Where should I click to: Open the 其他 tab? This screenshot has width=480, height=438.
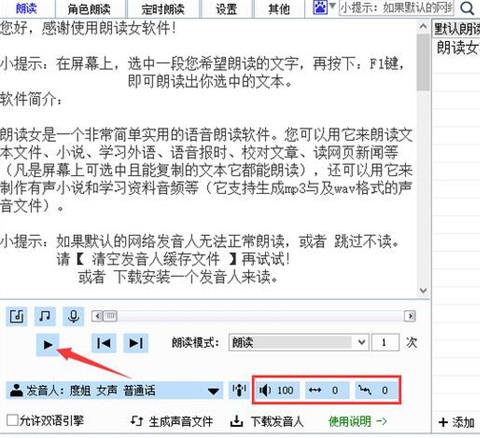[279, 9]
